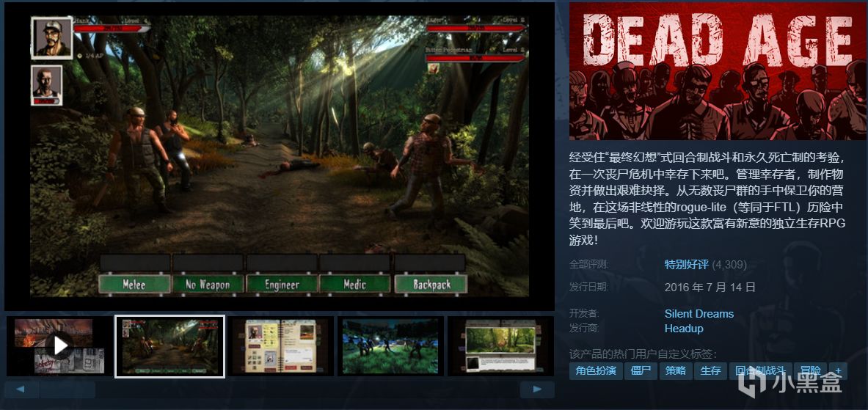Click the left arrow of thumbnail strip
The image size is (868, 410).
(21, 389)
